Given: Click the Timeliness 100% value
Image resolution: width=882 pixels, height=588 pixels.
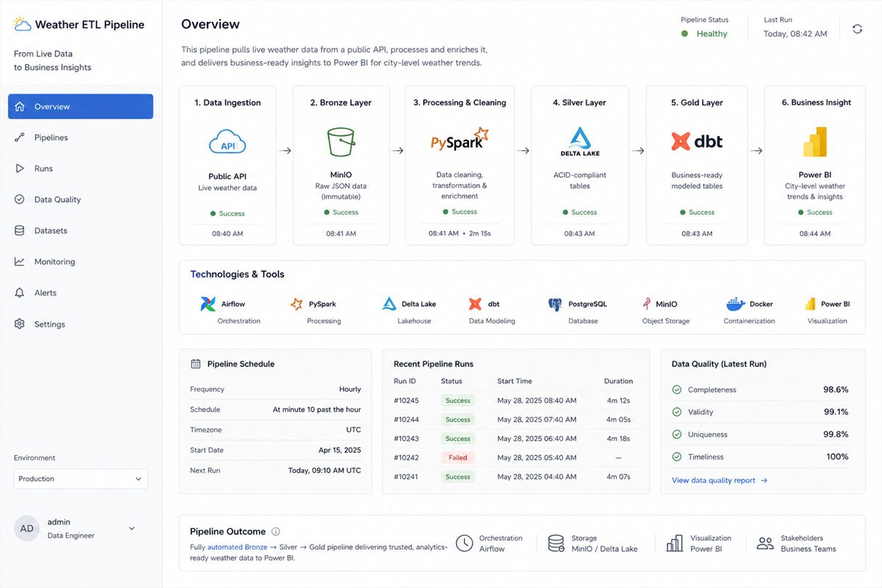Looking at the screenshot, I should click(x=837, y=456).
